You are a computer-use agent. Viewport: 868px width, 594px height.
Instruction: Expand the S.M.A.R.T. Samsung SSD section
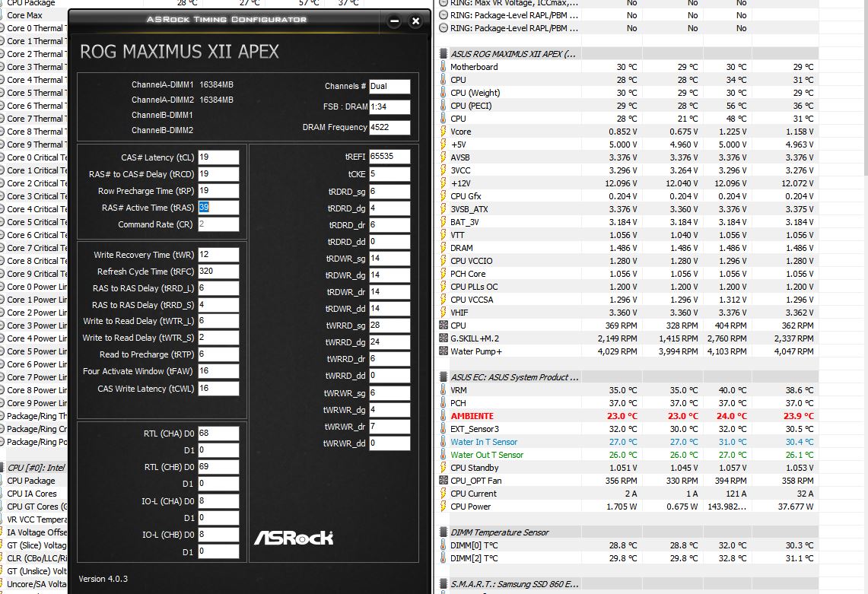(444, 584)
